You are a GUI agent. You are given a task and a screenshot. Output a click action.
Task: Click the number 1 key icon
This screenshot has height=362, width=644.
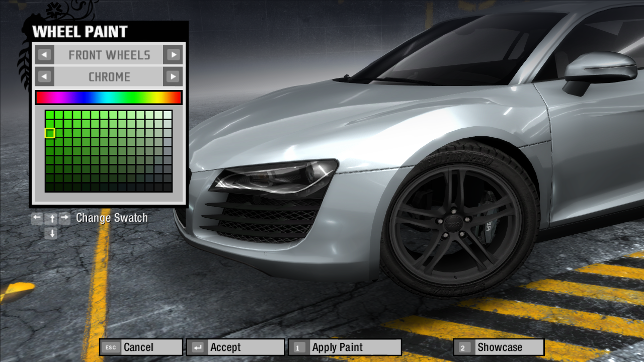[299, 347]
